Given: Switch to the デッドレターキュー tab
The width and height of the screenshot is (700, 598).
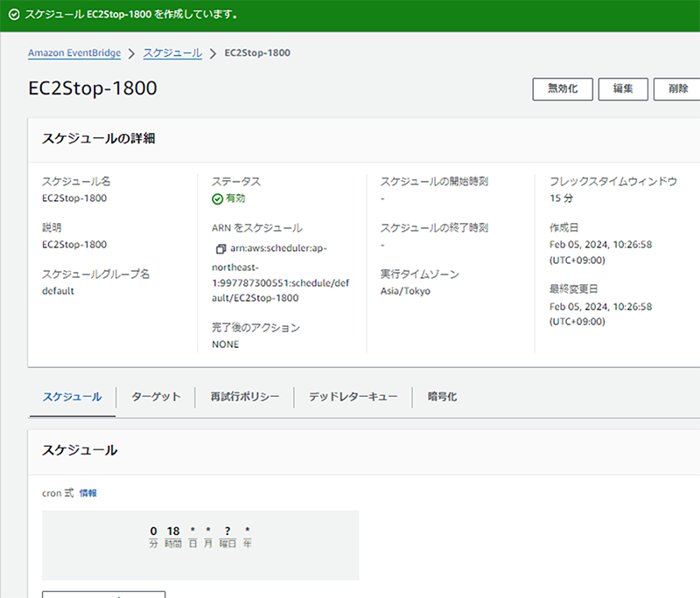Looking at the screenshot, I should point(352,397).
